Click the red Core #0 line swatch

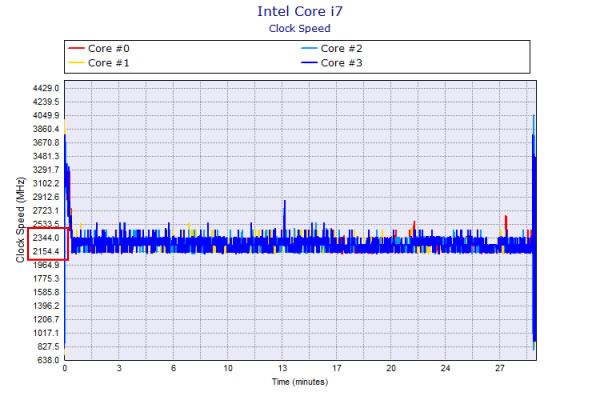coord(76,49)
